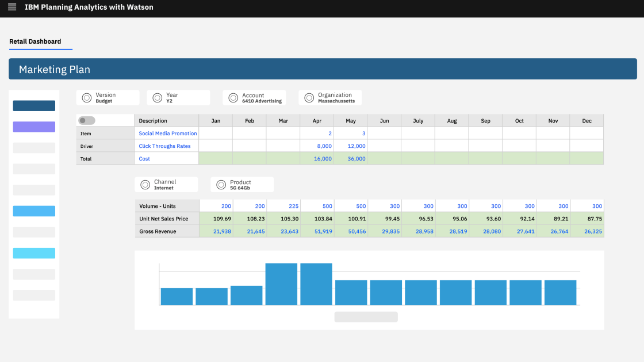Click the Version selector circle icon

pos(87,98)
